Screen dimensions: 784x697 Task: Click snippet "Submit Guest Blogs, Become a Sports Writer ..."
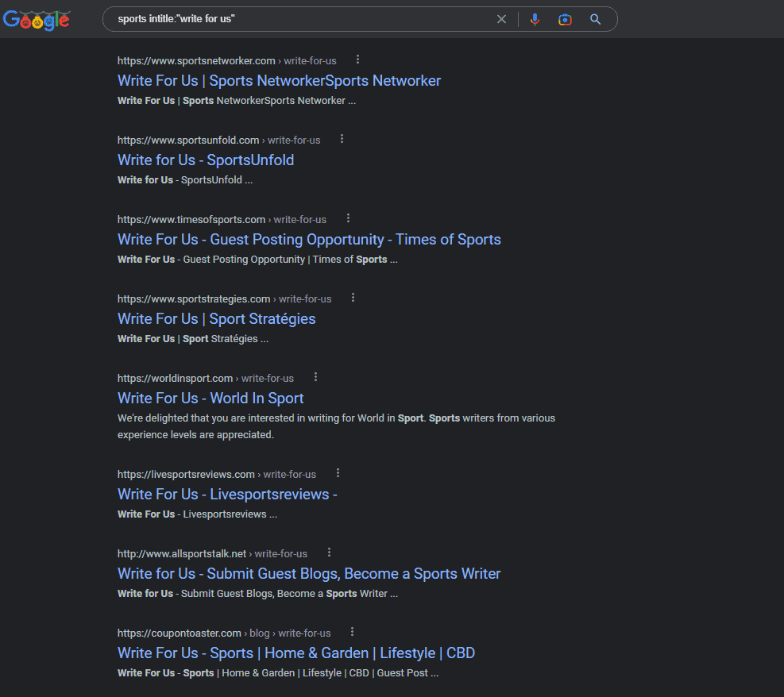coord(257,594)
